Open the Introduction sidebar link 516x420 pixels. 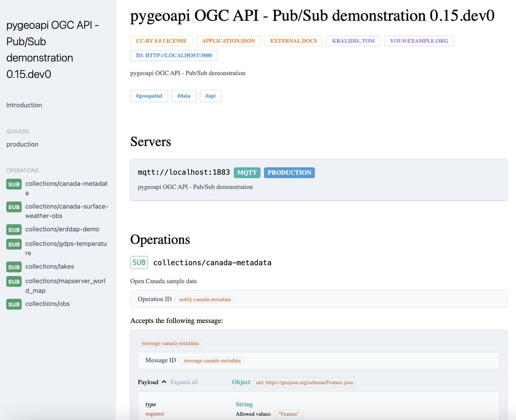click(24, 105)
